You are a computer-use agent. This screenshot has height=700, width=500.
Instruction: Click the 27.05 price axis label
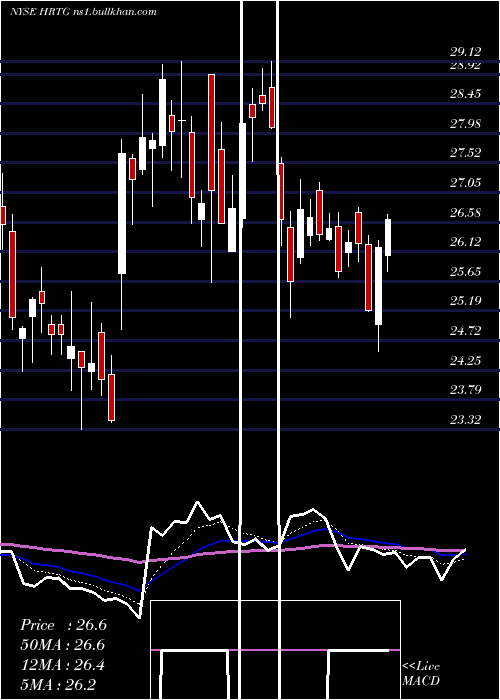coord(466,183)
